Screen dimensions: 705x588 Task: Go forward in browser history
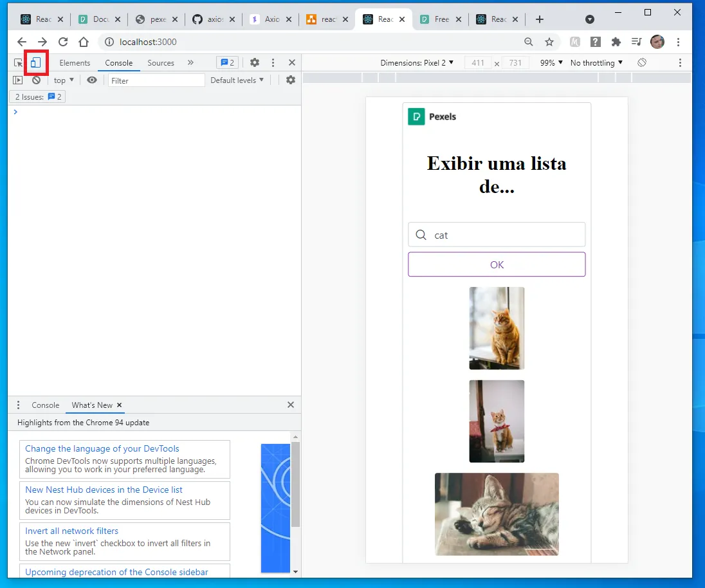coord(42,42)
